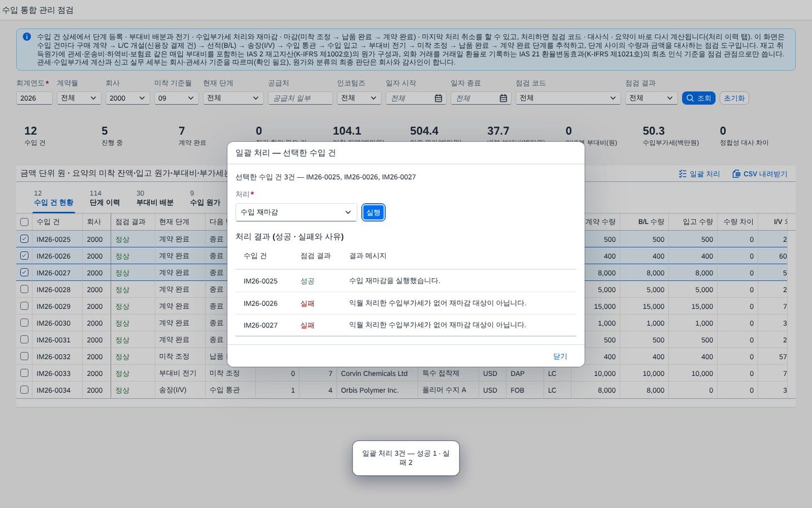Click the magnifier icon on 조회 button
Image resolution: width=812 pixels, height=508 pixels.
pyautogui.click(x=690, y=98)
